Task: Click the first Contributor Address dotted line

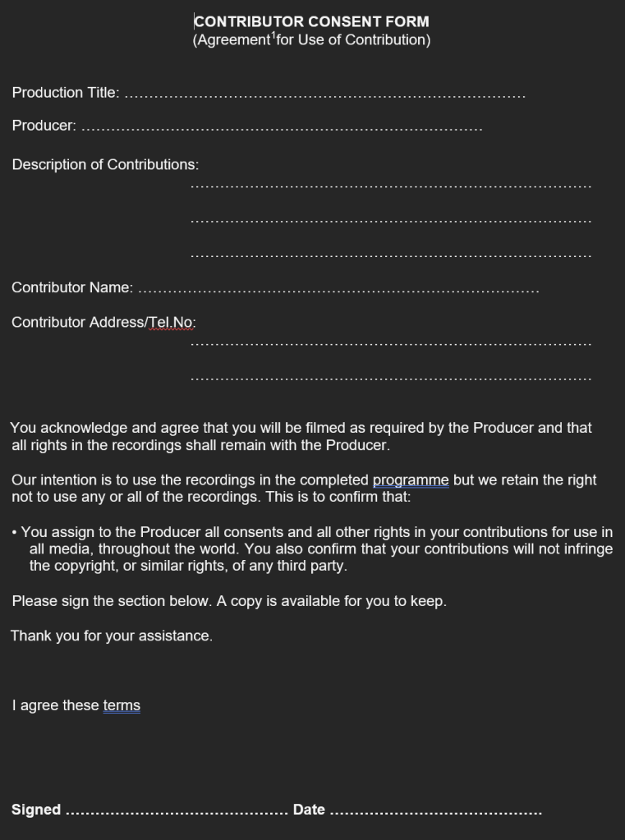Action: coord(390,343)
